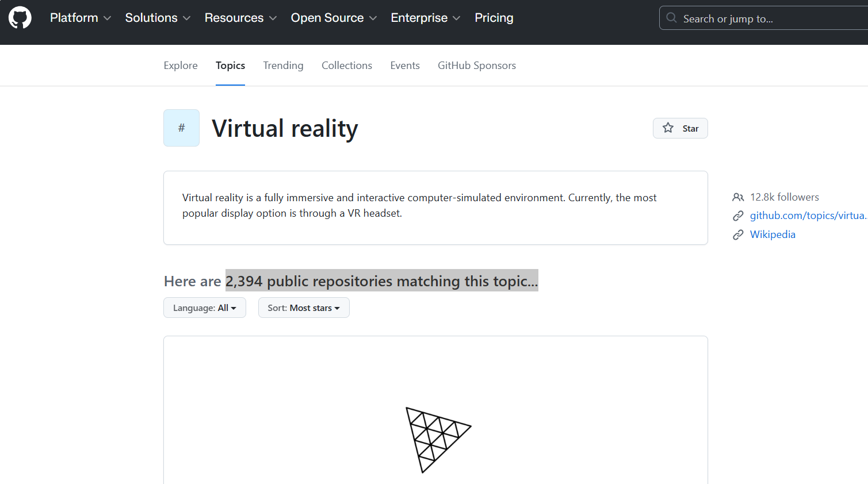Open the github.com/topics link
Viewport: 868px width, 484px height.
coord(808,216)
